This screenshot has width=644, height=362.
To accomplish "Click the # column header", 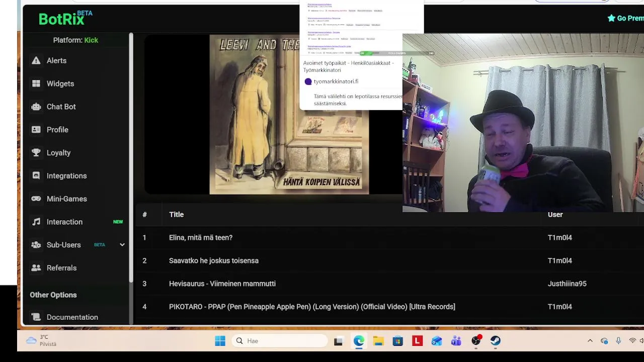I will [144, 215].
